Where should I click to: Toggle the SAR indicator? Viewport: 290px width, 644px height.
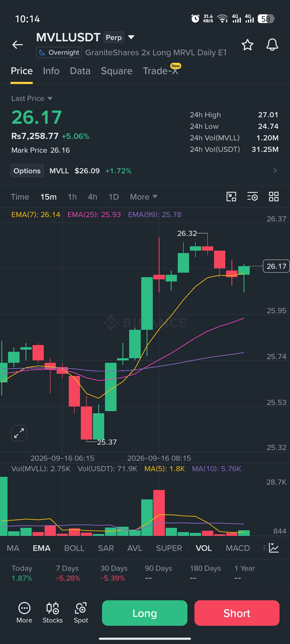coord(106,548)
